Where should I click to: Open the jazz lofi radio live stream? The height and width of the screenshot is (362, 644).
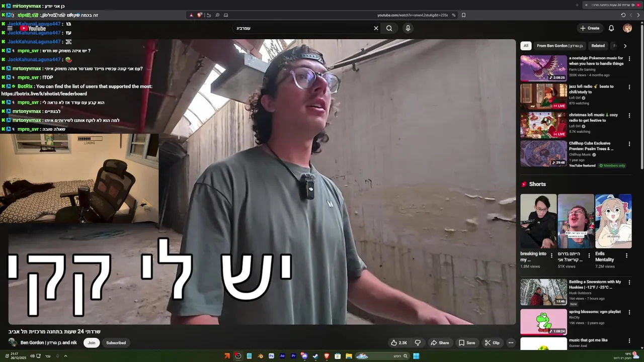pyautogui.click(x=543, y=96)
